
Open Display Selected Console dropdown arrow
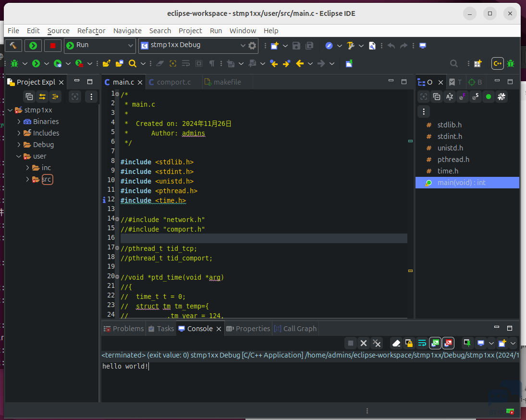(491, 343)
